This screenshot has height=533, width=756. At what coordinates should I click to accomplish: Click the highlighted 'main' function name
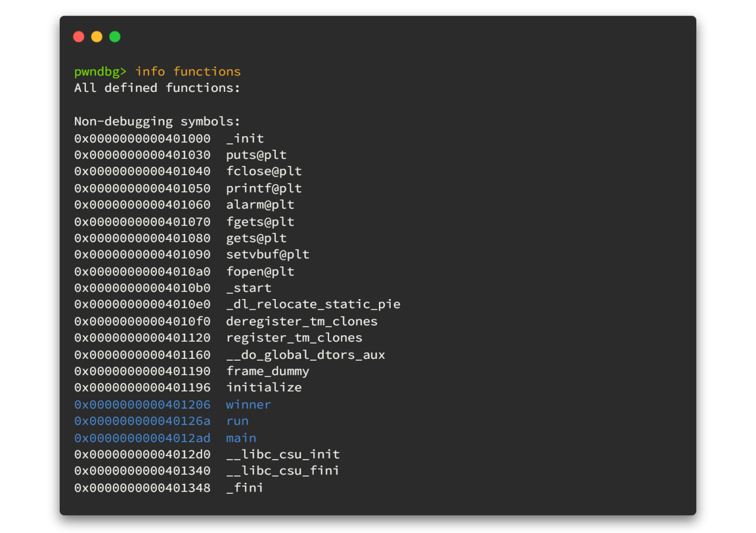point(241,438)
